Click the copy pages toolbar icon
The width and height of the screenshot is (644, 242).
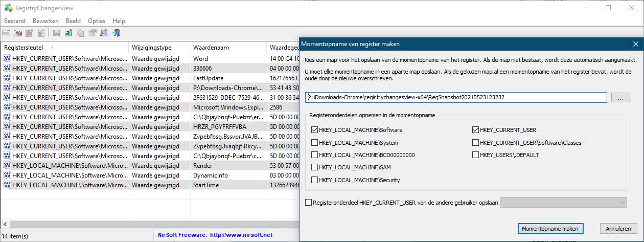80,33
